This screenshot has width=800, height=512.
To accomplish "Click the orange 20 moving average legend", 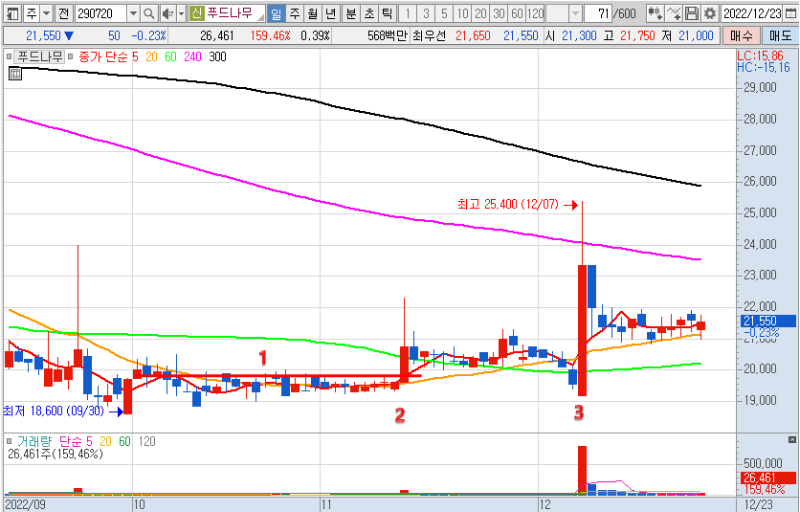I will click(152, 57).
